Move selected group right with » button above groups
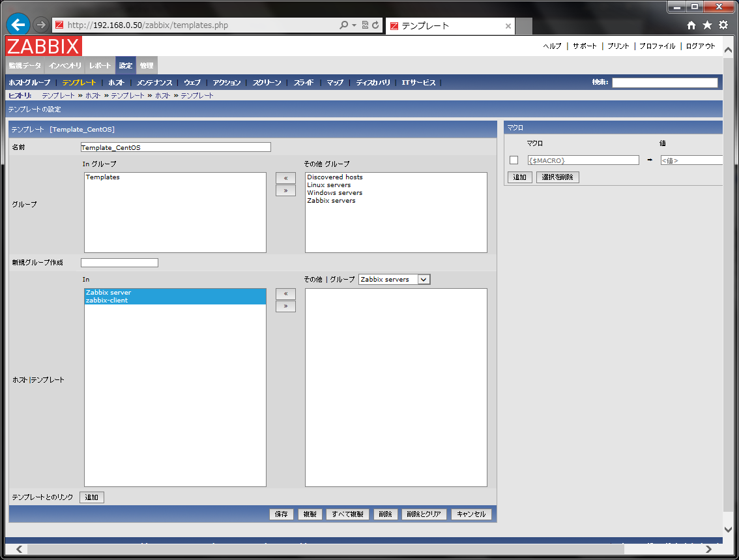739x560 pixels. (x=285, y=190)
